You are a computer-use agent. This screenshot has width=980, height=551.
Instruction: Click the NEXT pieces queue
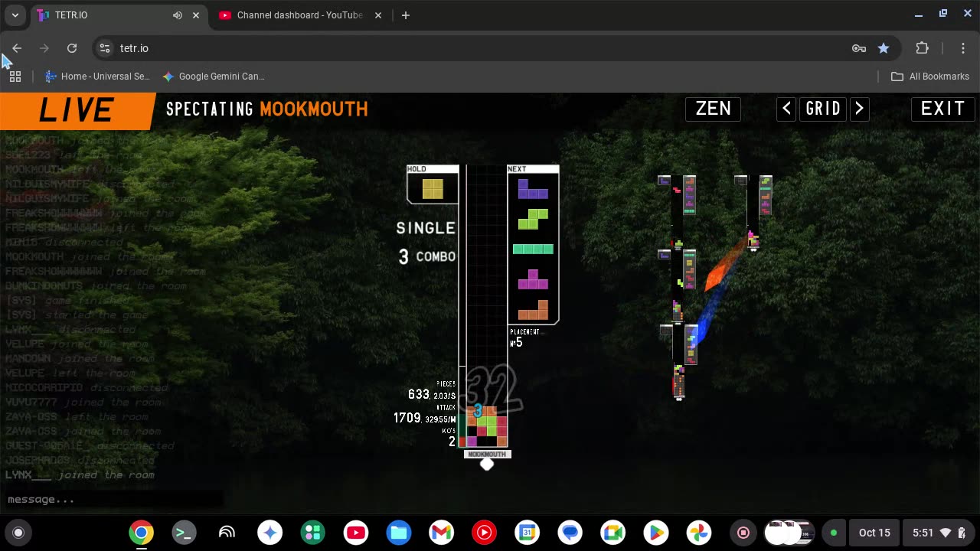coord(533,245)
